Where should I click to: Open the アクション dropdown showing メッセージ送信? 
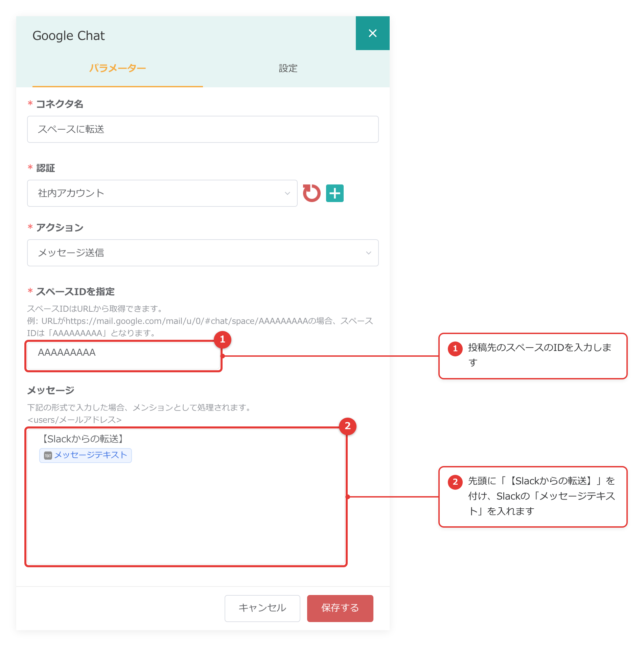coord(203,253)
